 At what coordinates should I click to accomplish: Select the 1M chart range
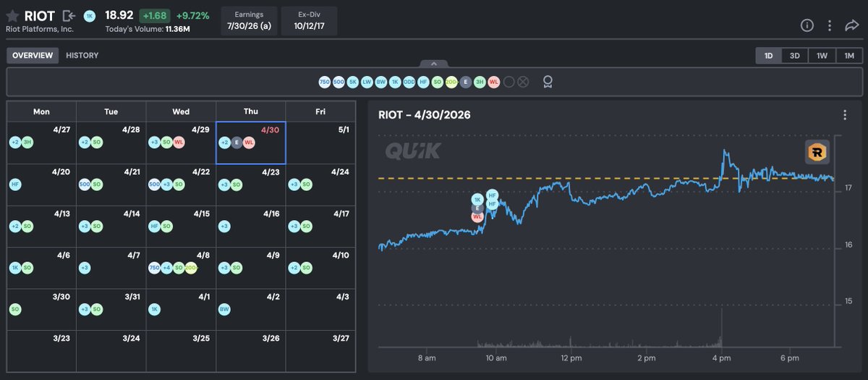pyautogui.click(x=848, y=56)
